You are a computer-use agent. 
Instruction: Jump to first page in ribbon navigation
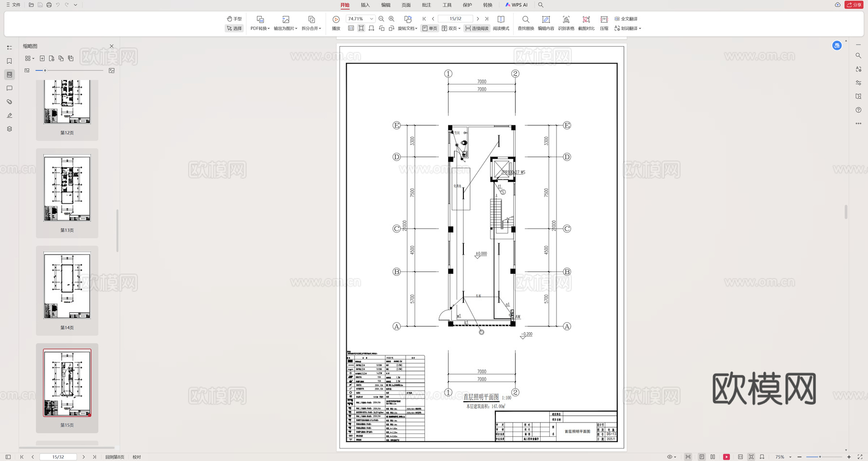[x=424, y=19]
